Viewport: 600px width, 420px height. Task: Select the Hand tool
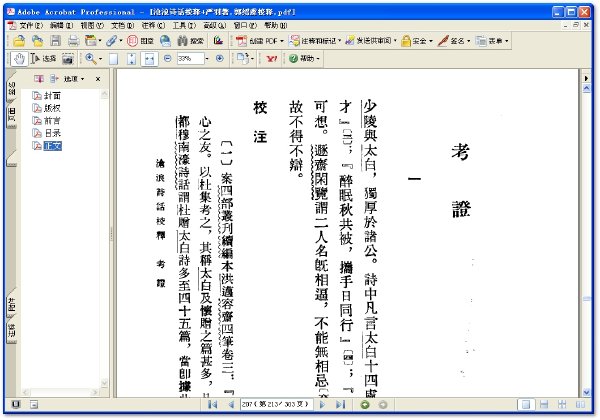coord(19,59)
